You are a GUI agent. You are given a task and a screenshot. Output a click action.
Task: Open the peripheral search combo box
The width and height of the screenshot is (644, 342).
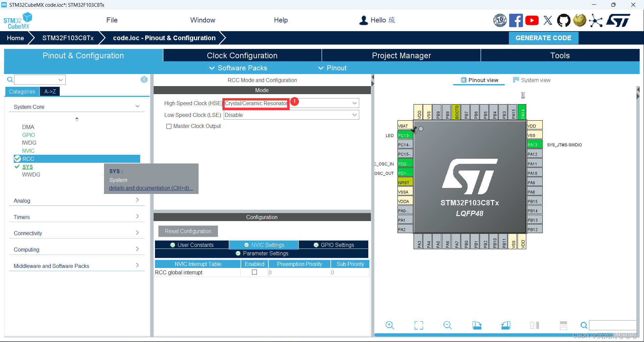40,80
